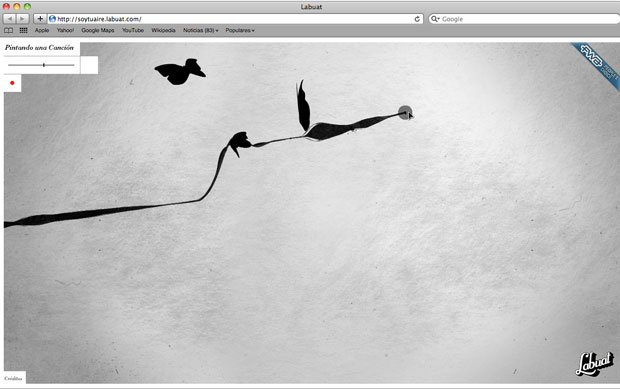Screen dimensions: 620x389
Task: Click the gray circle brush cursor on canvas
Action: click(405, 112)
